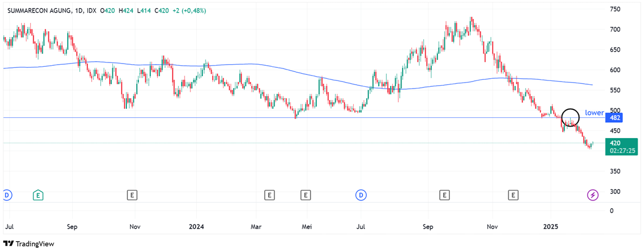Select the blue 482 price label
Image resolution: width=644 pixels, height=251 pixels.
pos(615,118)
